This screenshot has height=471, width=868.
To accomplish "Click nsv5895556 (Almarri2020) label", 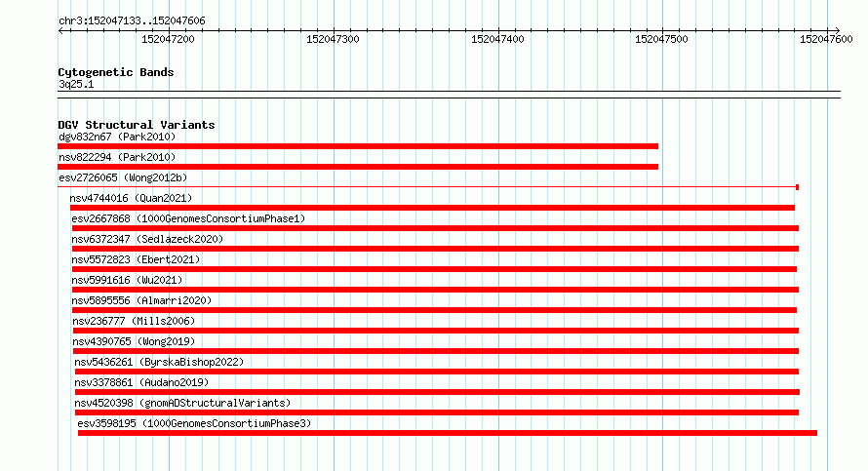I will pyautogui.click(x=141, y=300).
